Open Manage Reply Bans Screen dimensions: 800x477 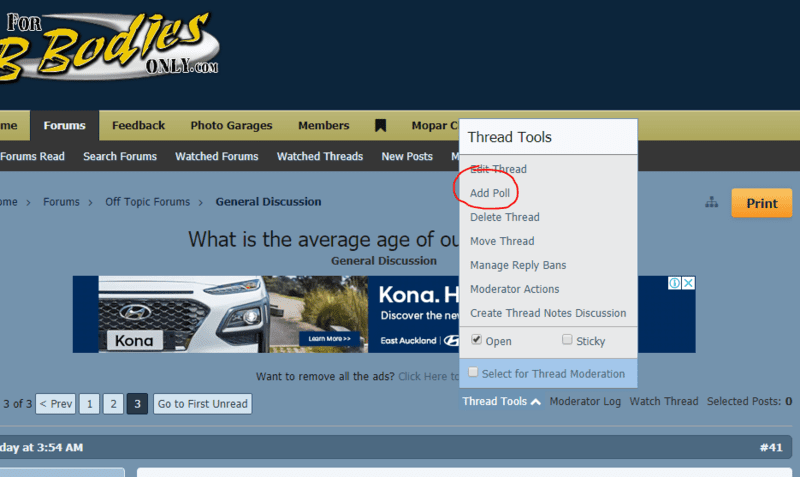518,265
